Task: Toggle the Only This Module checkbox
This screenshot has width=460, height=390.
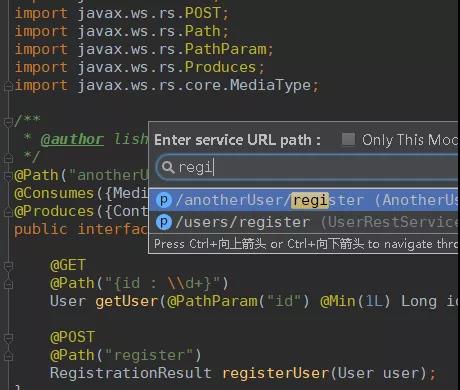Action: 348,139
